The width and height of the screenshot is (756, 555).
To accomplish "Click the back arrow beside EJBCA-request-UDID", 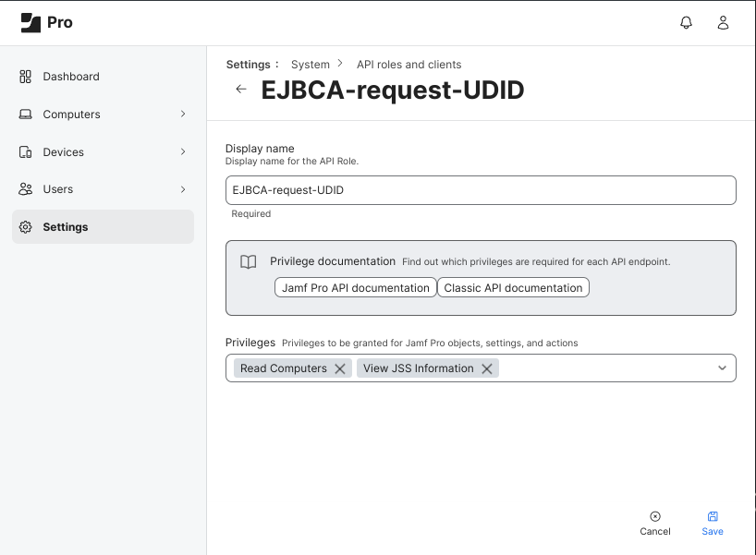I will [241, 90].
